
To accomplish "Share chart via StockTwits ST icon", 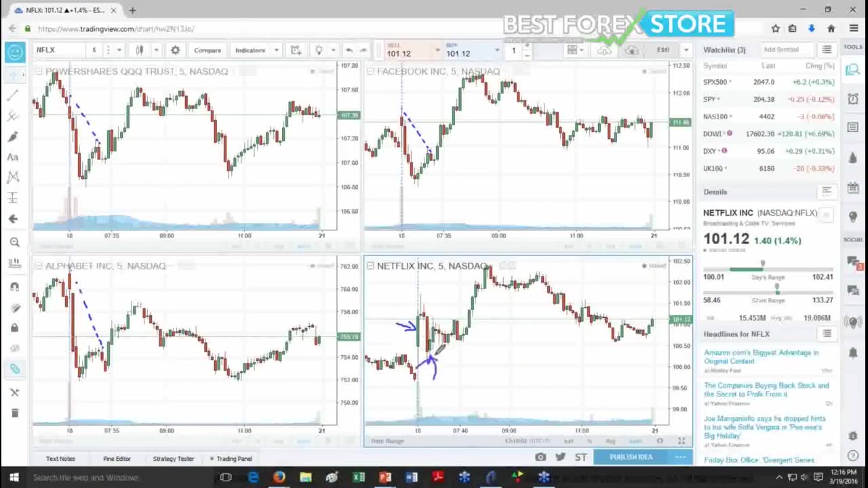I will point(580,457).
